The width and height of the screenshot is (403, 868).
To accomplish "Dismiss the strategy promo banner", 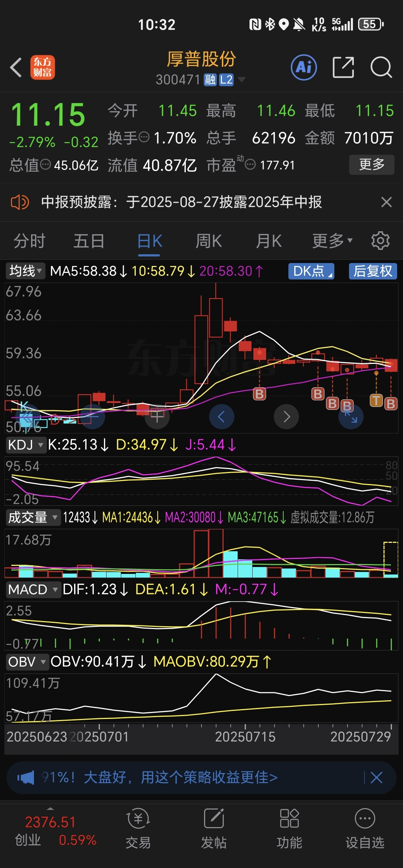I will pos(376,778).
